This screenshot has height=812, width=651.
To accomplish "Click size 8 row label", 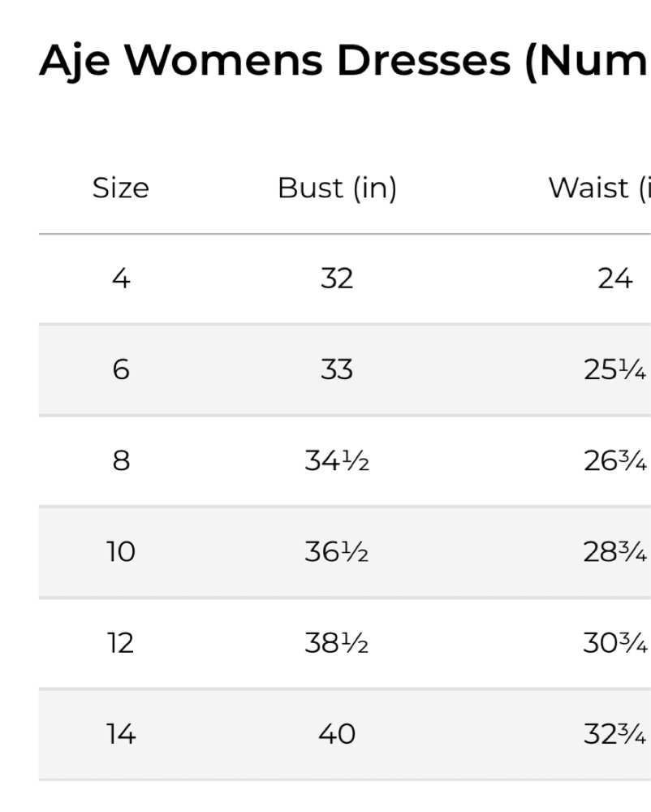I will (x=121, y=461).
